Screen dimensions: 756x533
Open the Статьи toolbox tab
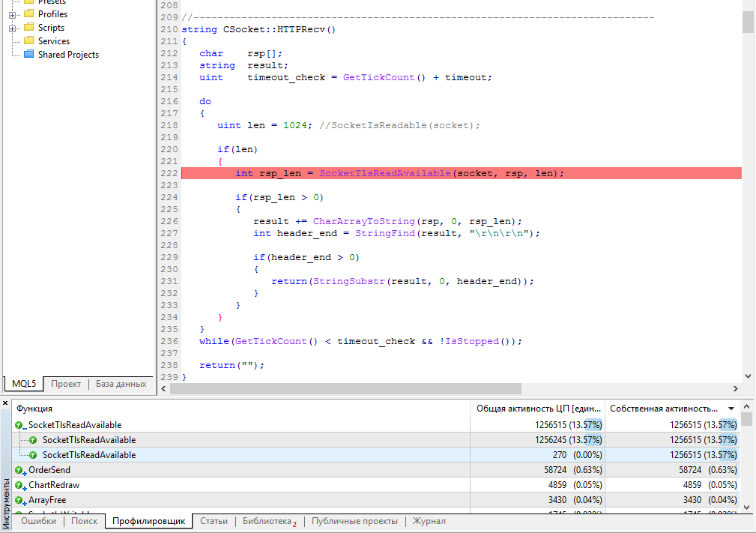pos(214,521)
